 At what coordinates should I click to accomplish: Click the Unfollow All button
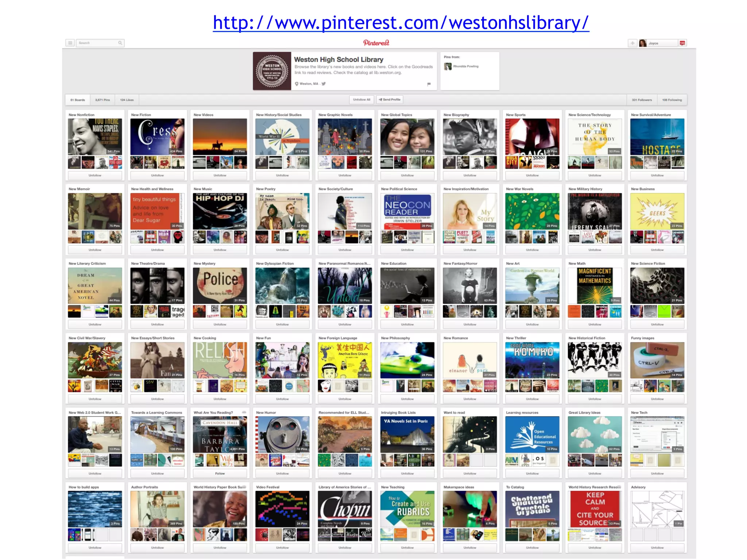(361, 100)
